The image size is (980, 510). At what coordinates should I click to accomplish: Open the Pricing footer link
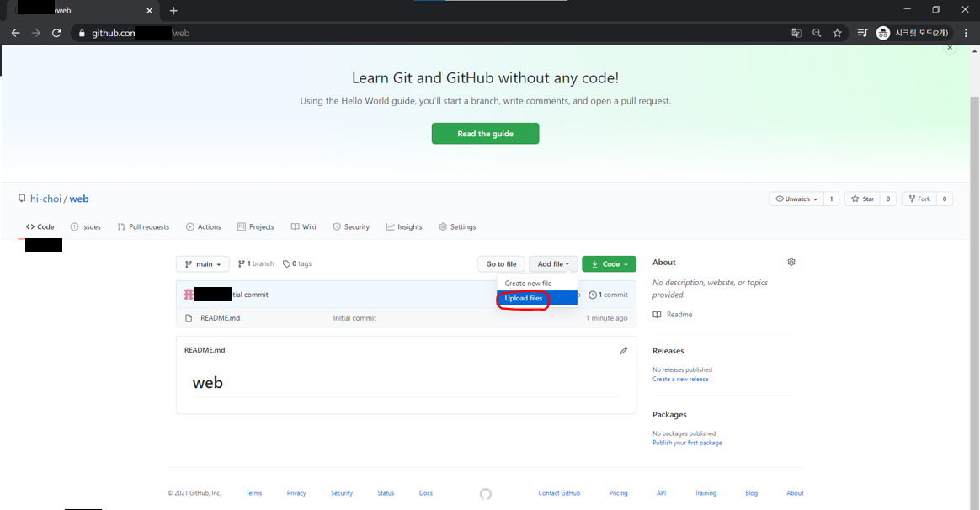point(618,493)
